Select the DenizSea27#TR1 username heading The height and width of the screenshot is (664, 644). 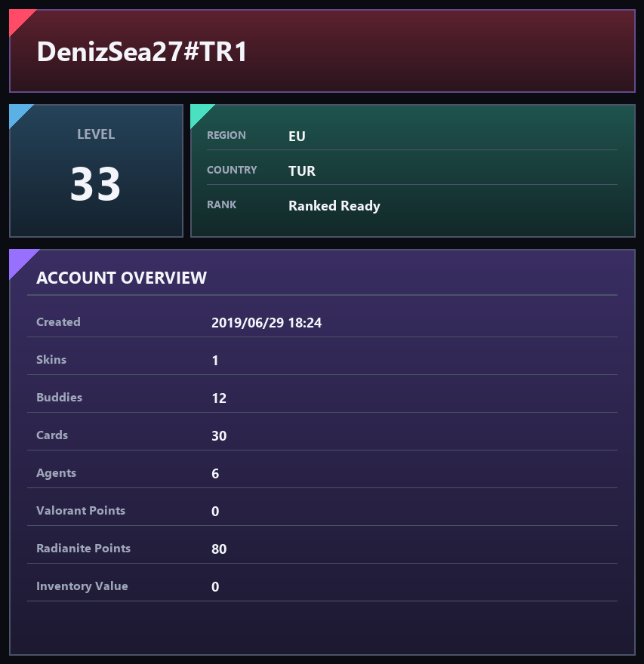pos(141,52)
